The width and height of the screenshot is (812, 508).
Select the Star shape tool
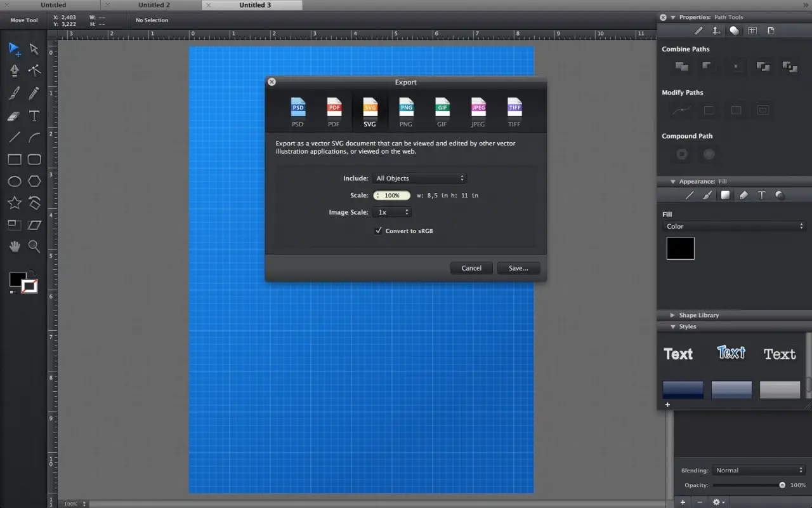15,203
